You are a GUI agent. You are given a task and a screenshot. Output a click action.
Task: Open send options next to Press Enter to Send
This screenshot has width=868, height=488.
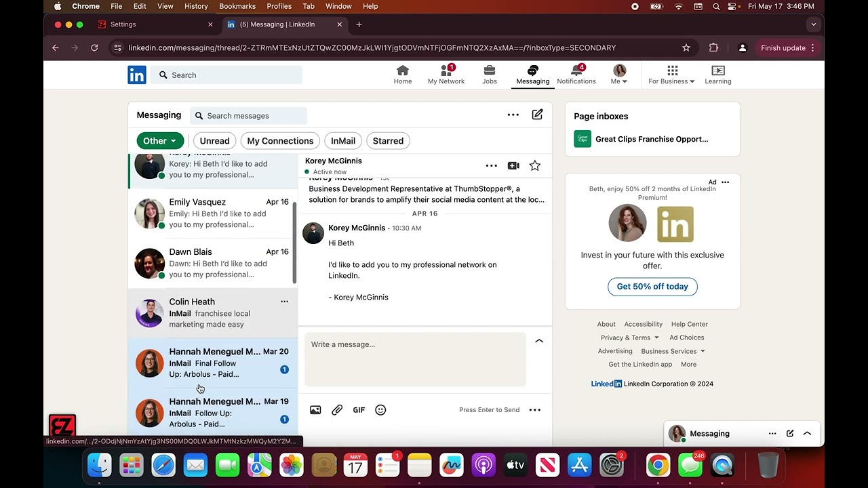535,410
